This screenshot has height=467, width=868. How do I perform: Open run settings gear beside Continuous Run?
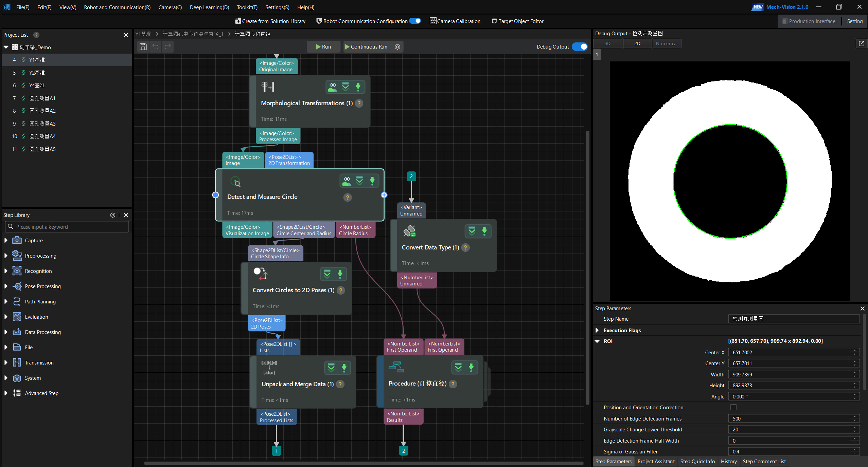point(397,47)
